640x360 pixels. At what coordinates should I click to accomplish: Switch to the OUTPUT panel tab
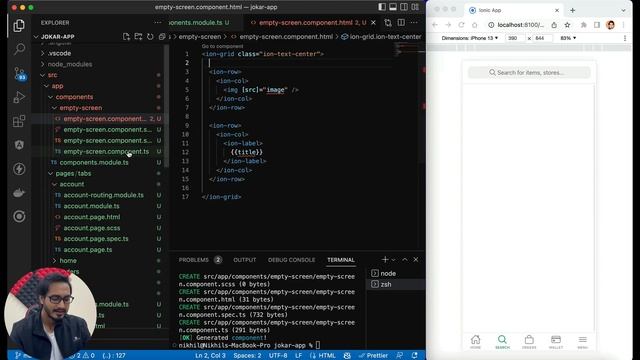[244, 260]
